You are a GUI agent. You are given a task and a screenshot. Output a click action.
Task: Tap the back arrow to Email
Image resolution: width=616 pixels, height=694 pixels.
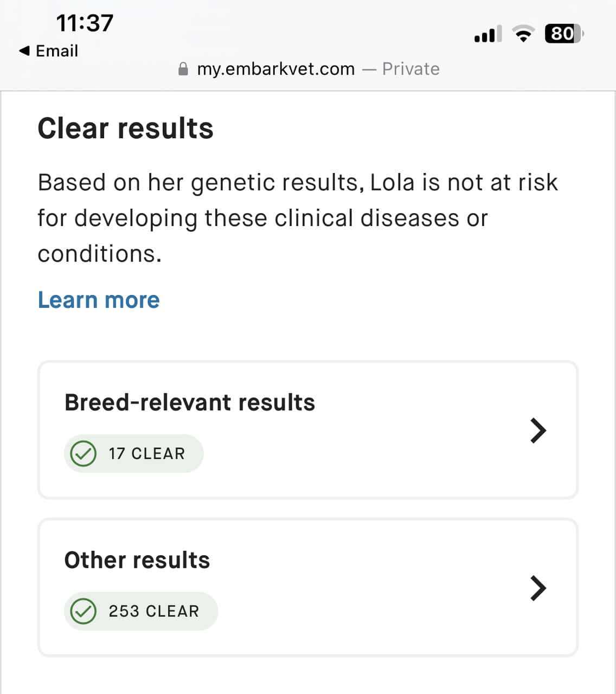click(x=24, y=51)
